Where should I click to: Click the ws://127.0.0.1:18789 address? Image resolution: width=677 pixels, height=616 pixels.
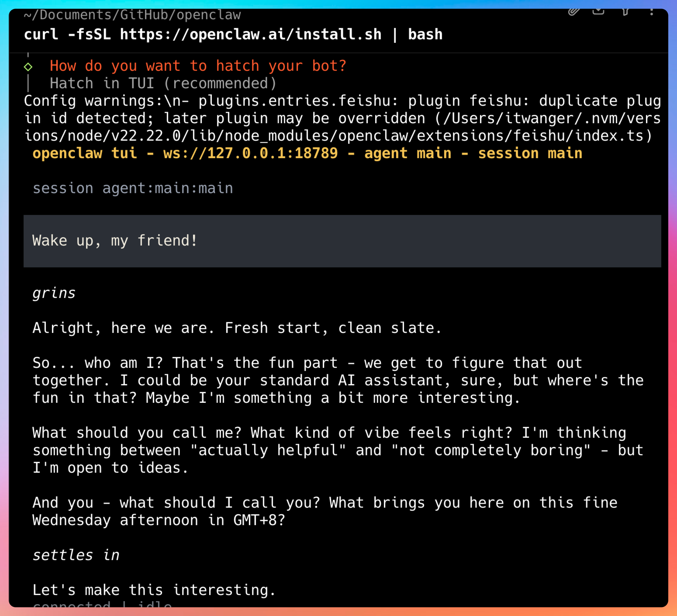[x=250, y=154]
